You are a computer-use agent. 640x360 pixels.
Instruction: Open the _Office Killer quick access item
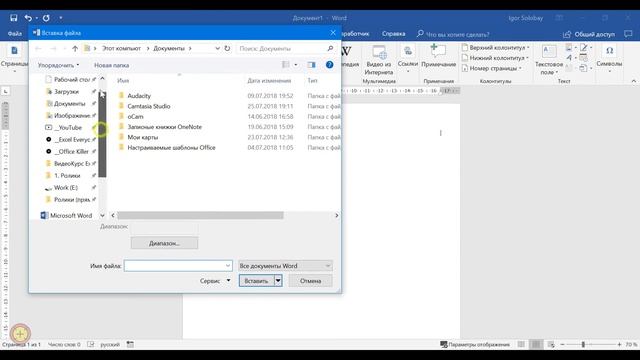[70, 151]
